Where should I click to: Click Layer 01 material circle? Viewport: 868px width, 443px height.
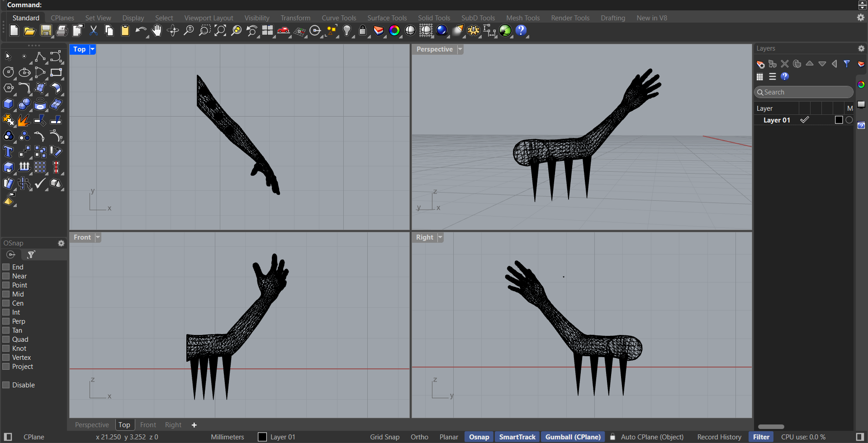pos(849,120)
